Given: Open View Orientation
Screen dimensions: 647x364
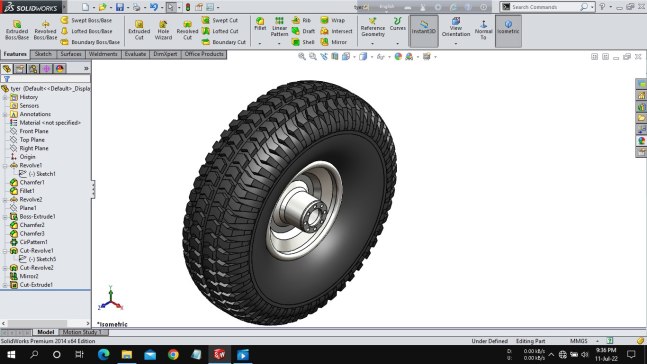Looking at the screenshot, I should tap(456, 27).
